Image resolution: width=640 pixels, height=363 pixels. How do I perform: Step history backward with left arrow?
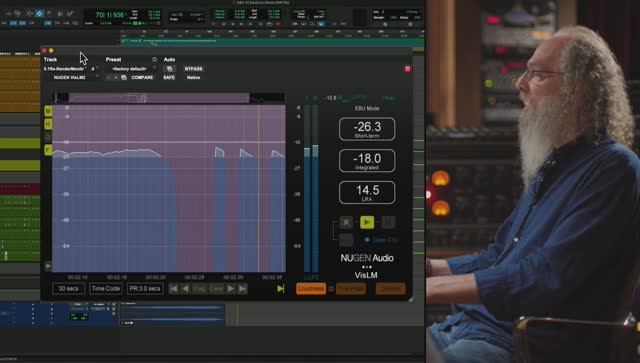coord(185,289)
